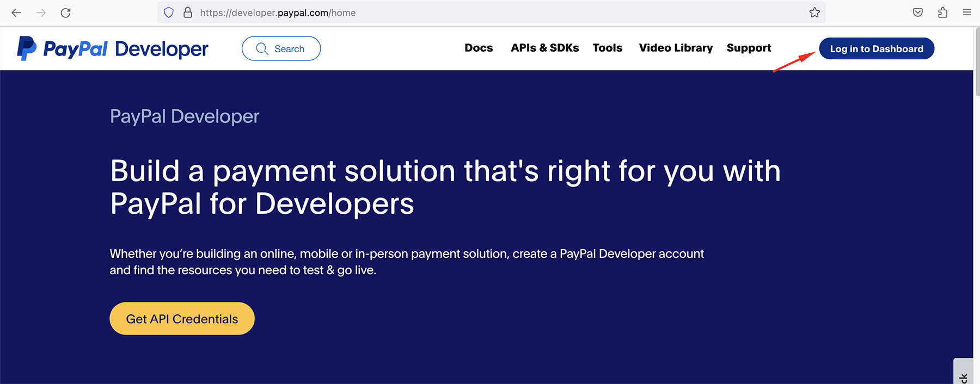The image size is (980, 384).
Task: Open the Support menu
Action: (x=749, y=48)
